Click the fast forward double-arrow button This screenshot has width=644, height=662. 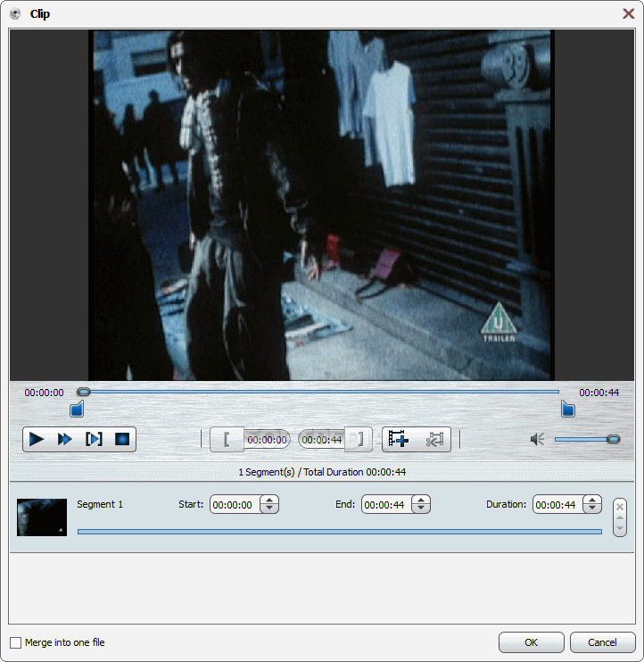pyautogui.click(x=64, y=440)
